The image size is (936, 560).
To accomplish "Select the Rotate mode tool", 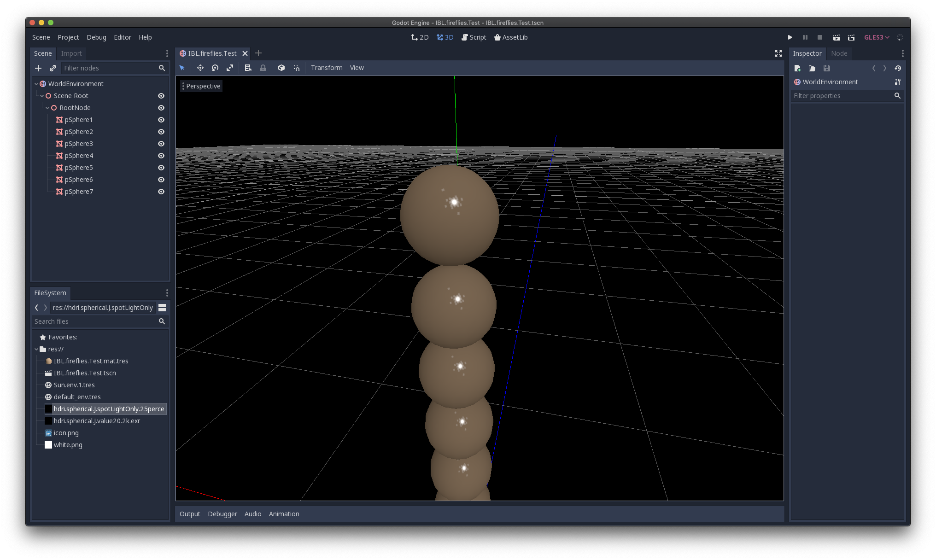I will [215, 68].
